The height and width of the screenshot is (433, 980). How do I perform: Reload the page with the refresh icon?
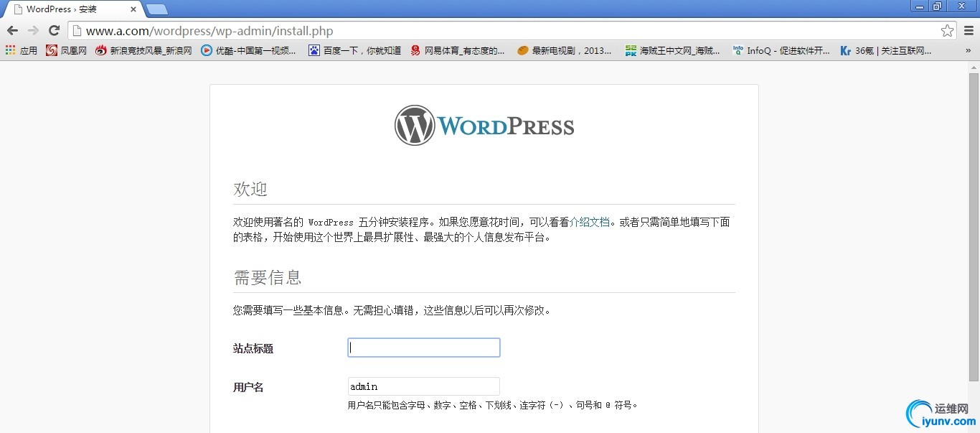coord(54,31)
